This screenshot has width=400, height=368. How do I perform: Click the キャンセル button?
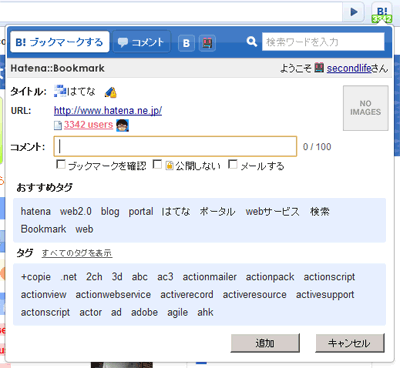(x=350, y=343)
